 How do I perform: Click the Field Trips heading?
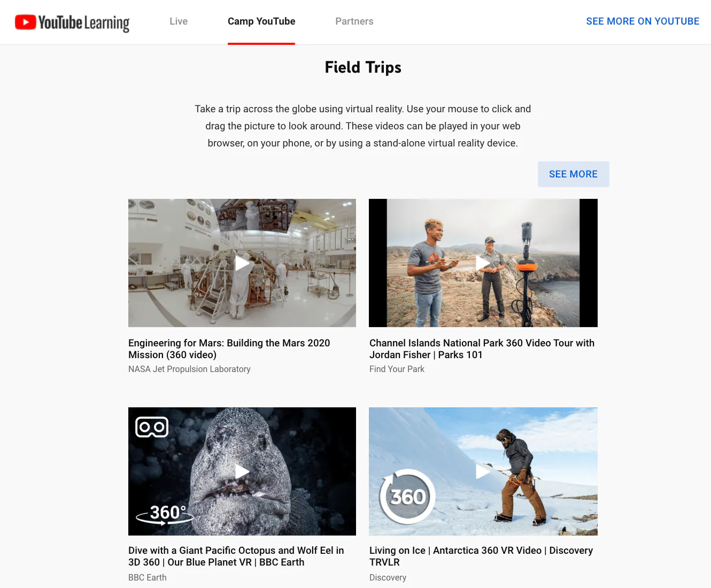363,67
